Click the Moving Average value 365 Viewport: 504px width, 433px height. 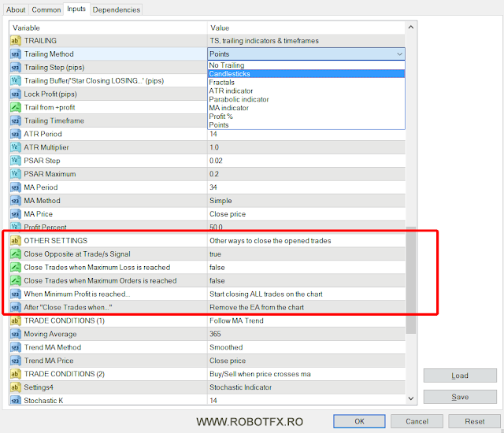[x=215, y=334]
